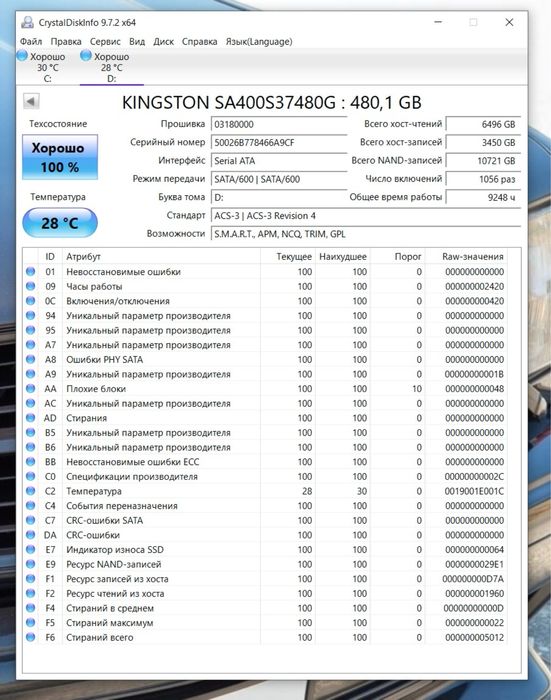551x700 pixels.
Task: Click the previous disk arrow button
Action: click(x=31, y=101)
